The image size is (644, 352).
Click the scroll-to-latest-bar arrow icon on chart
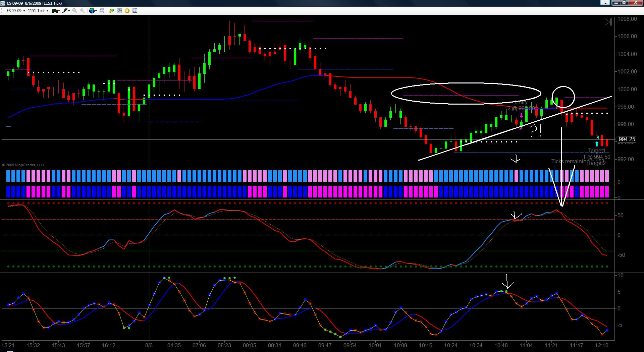[608, 22]
